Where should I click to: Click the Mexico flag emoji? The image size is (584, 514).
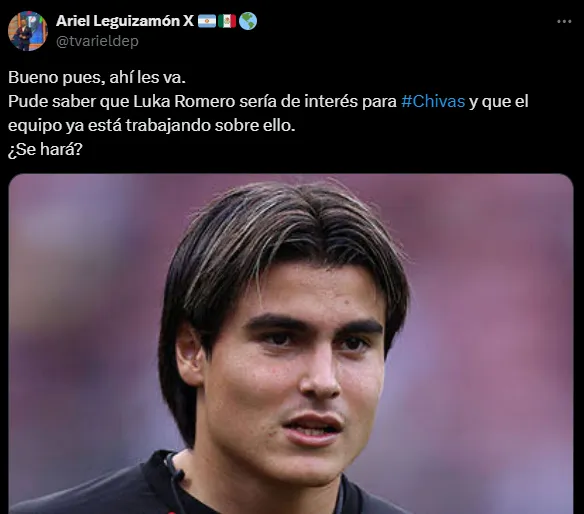point(227,21)
